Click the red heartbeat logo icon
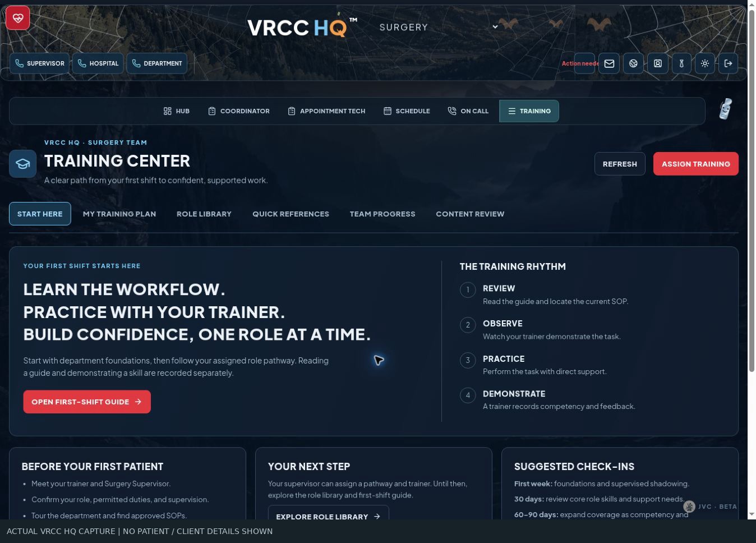This screenshot has height=543, width=756. pos(17,18)
